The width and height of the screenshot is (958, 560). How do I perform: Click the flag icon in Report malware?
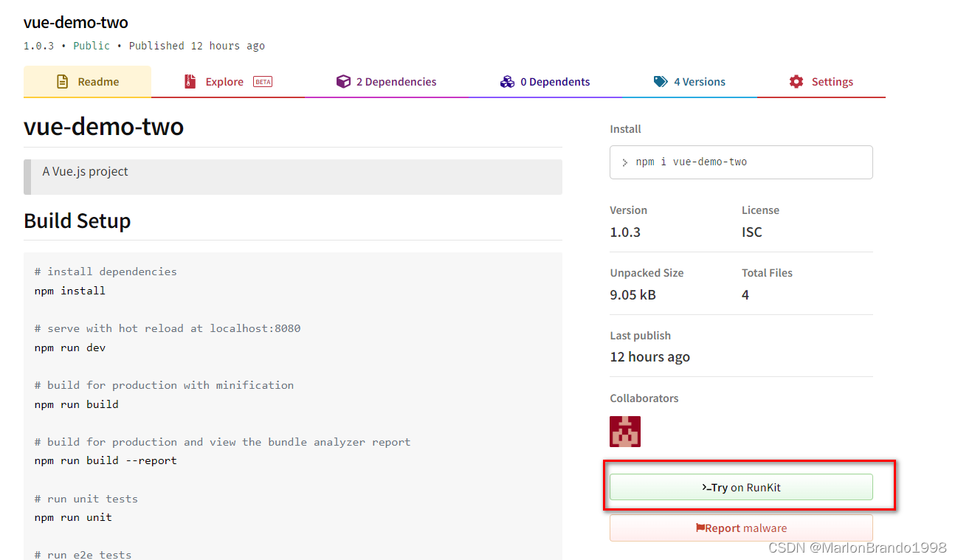point(700,528)
